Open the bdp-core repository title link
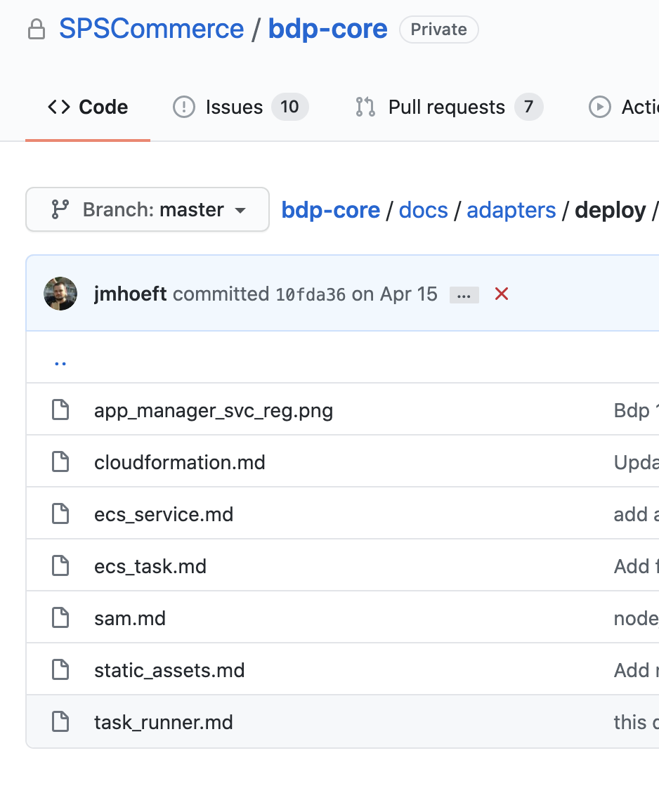 (x=327, y=29)
